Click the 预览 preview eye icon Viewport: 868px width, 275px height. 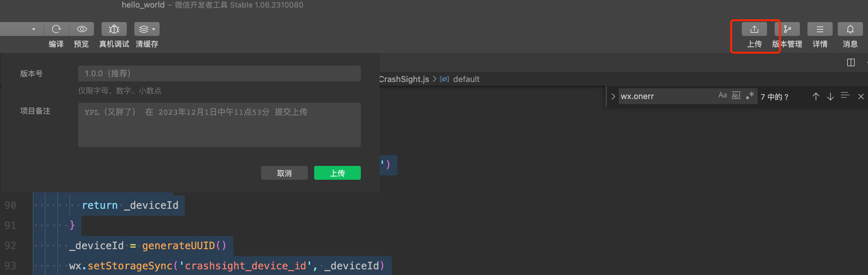82,29
